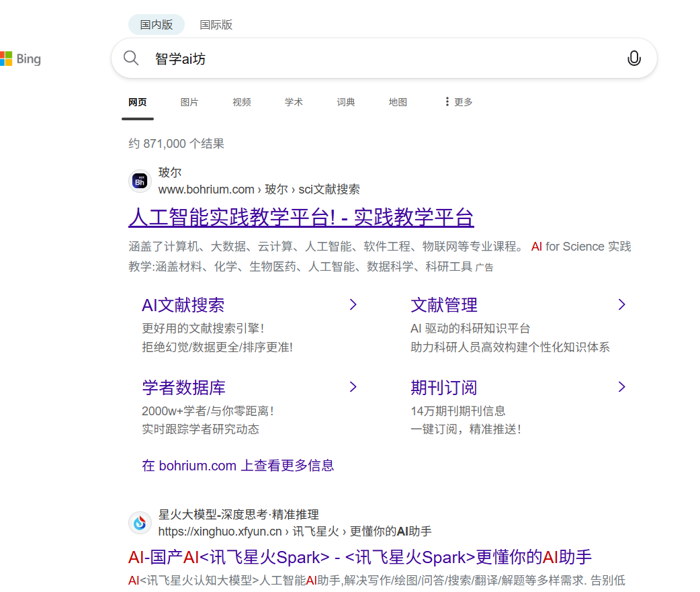This screenshot has height=592, width=700.
Task: Open the three-dot 更多 menu
Action: click(x=458, y=102)
